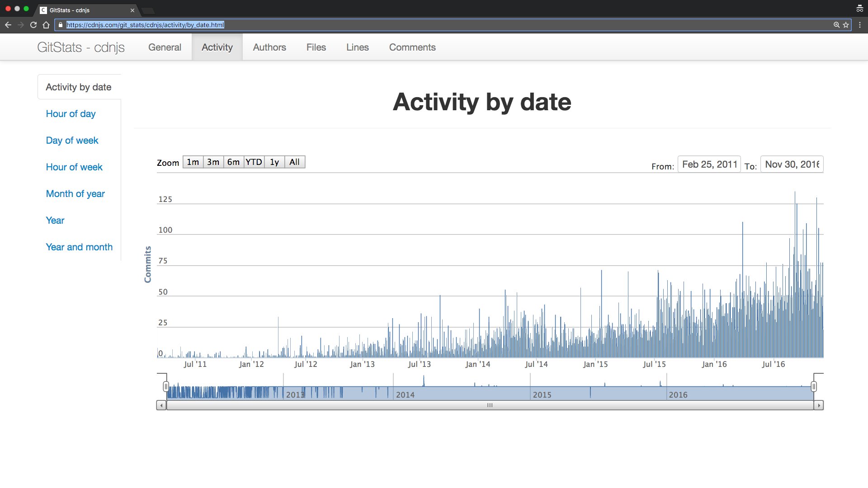Click the browser forward arrow
Screen dimensions: 868x488
21,25
